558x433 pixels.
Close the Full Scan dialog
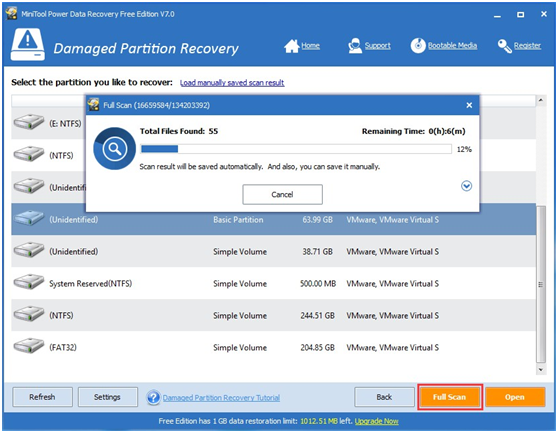469,105
